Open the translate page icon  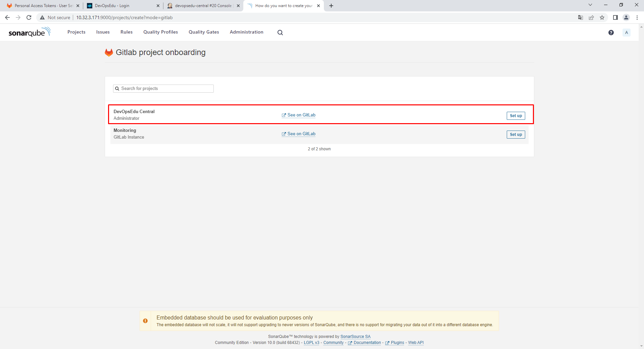coord(581,17)
